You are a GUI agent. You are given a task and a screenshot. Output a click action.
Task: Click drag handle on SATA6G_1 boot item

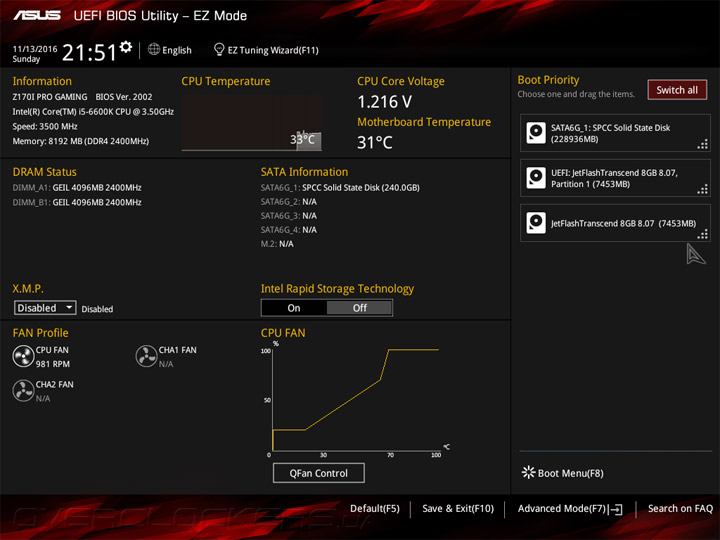(x=703, y=145)
